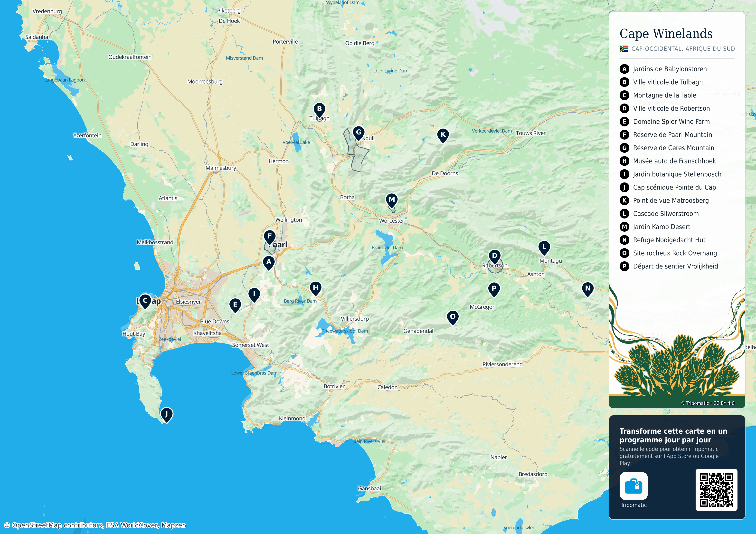Click legend entry Cap scénique Pointe du Cap
The height and width of the screenshot is (534, 756).
tap(667, 187)
